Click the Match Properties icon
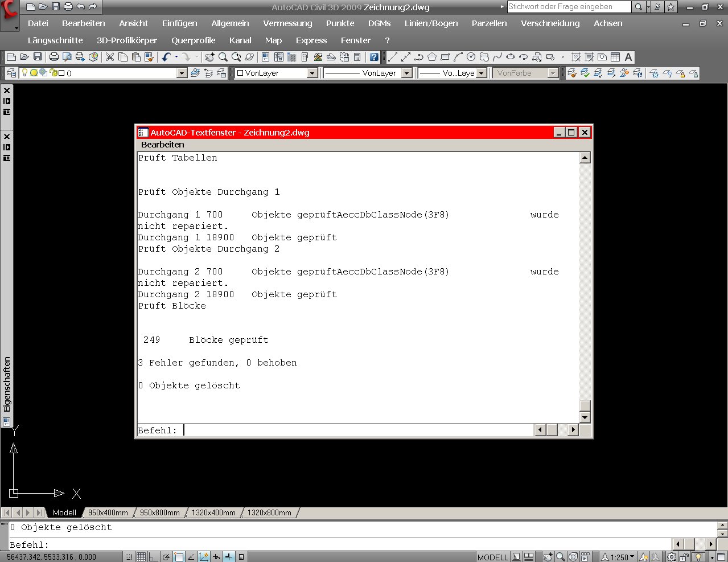 tap(149, 57)
